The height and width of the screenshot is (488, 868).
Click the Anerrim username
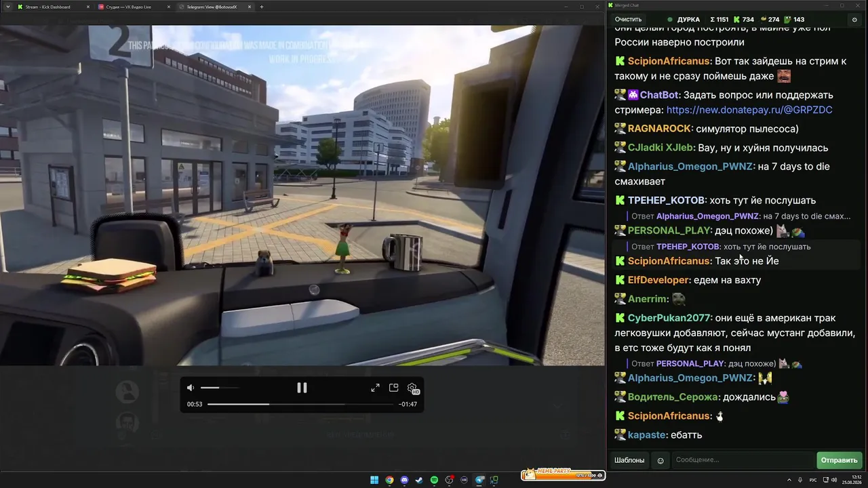(x=648, y=299)
